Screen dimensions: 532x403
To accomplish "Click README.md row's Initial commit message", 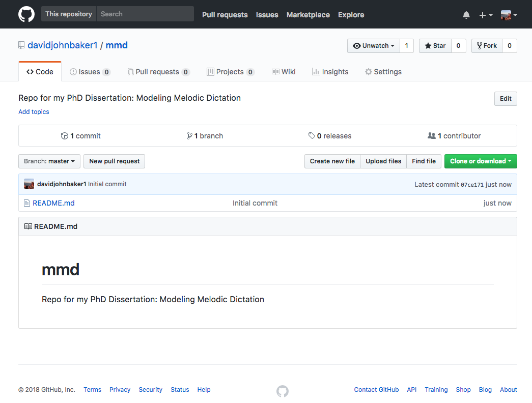I will (x=255, y=203).
